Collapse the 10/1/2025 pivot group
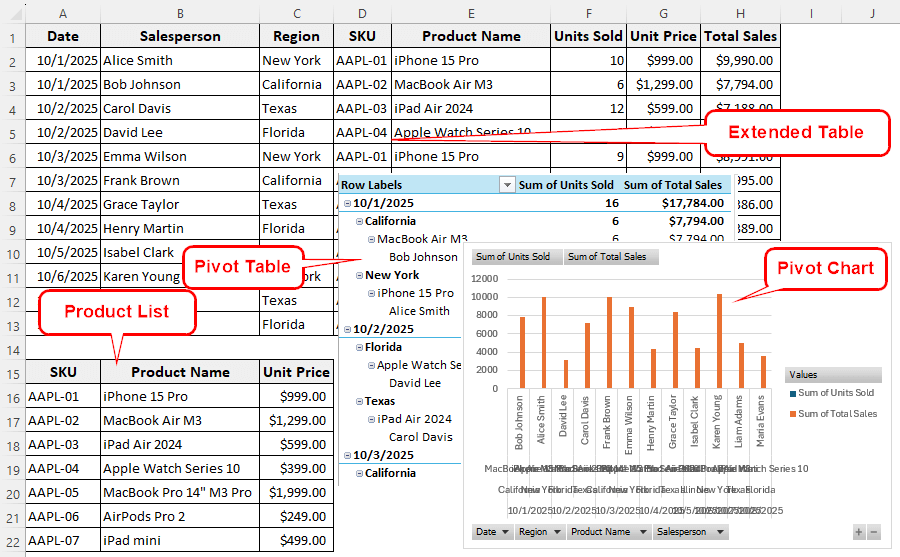The height and width of the screenshot is (557, 900). tap(347, 203)
